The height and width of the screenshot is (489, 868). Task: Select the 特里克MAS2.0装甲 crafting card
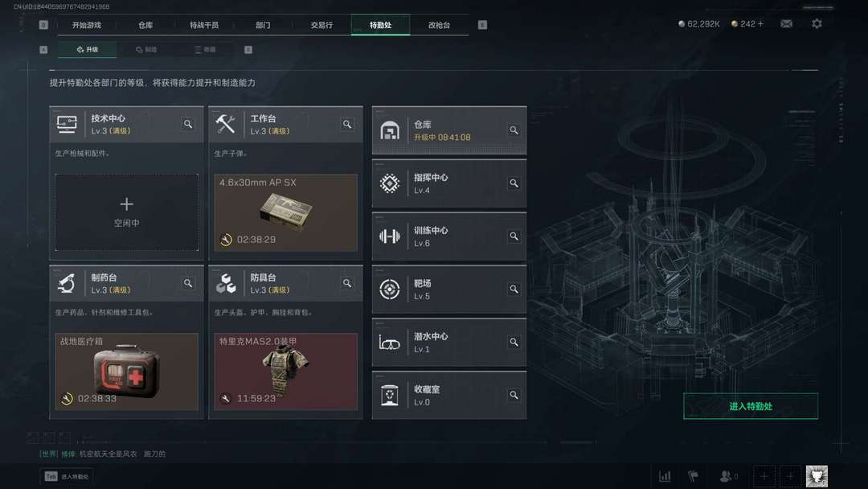(285, 372)
